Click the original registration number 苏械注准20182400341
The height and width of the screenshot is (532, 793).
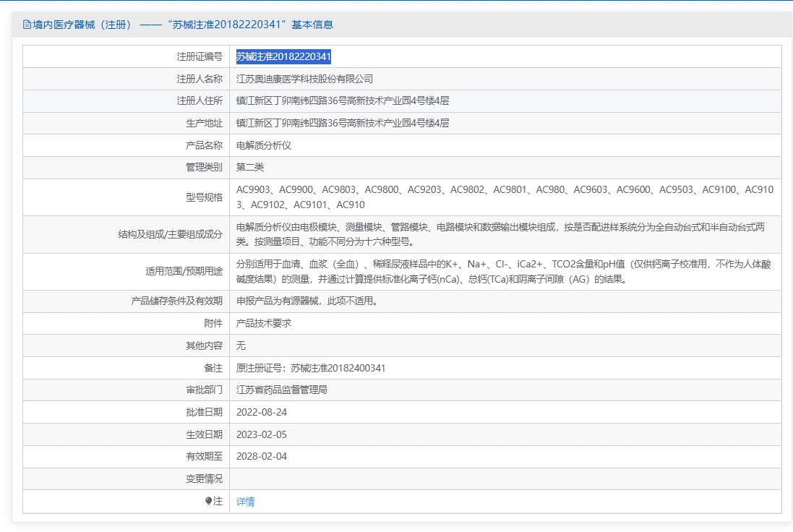click(338, 368)
